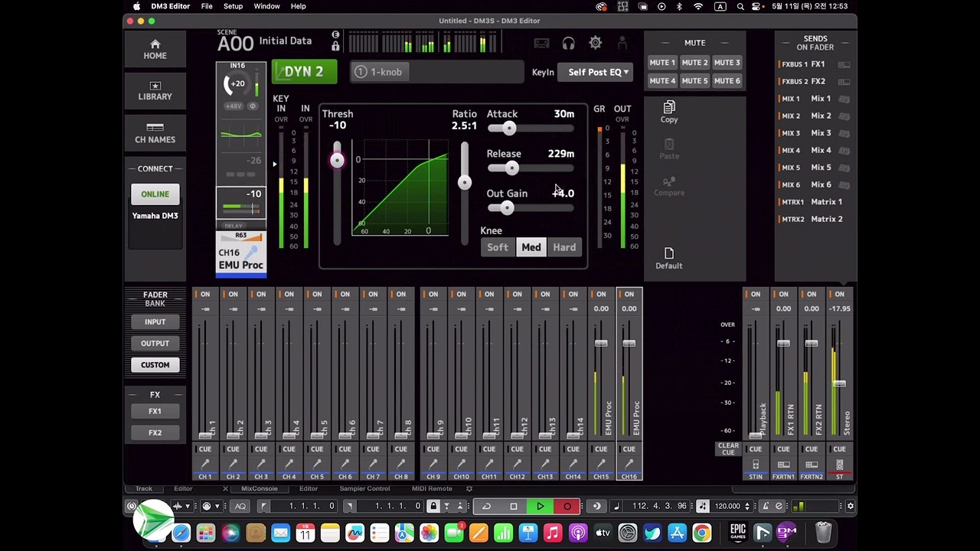The image size is (980, 551).
Task: Open the gear setup icon
Action: click(x=595, y=44)
